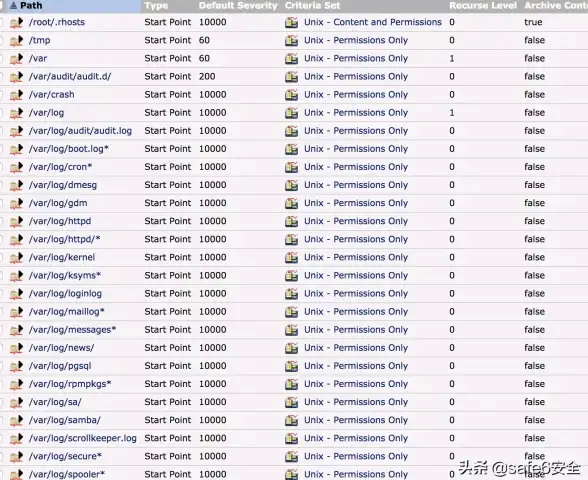
Task: Select severity value 60 in /tmp row
Action: 204,40
